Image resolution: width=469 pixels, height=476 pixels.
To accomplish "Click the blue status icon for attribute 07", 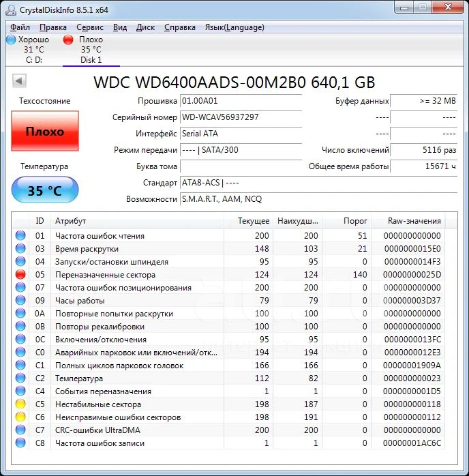I will pyautogui.click(x=20, y=288).
